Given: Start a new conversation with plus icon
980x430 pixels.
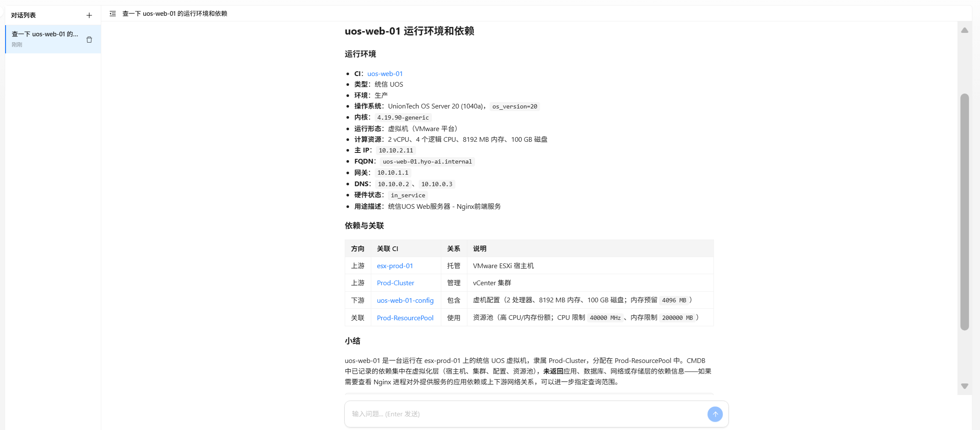Looking at the screenshot, I should 89,15.
